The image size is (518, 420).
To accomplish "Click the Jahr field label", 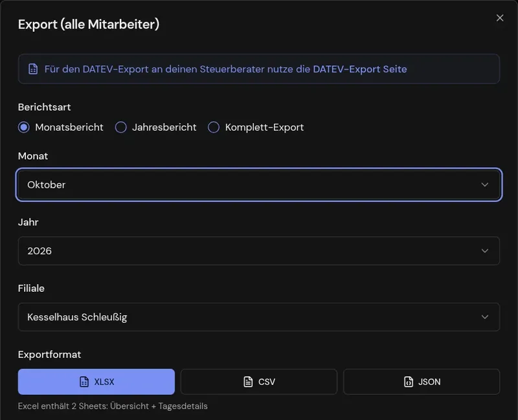I will (28, 222).
